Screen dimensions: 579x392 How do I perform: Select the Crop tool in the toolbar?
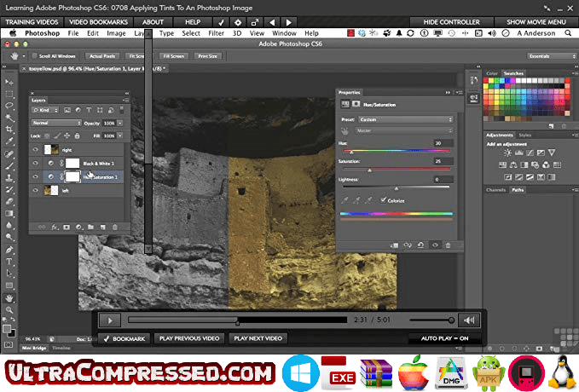[9, 130]
